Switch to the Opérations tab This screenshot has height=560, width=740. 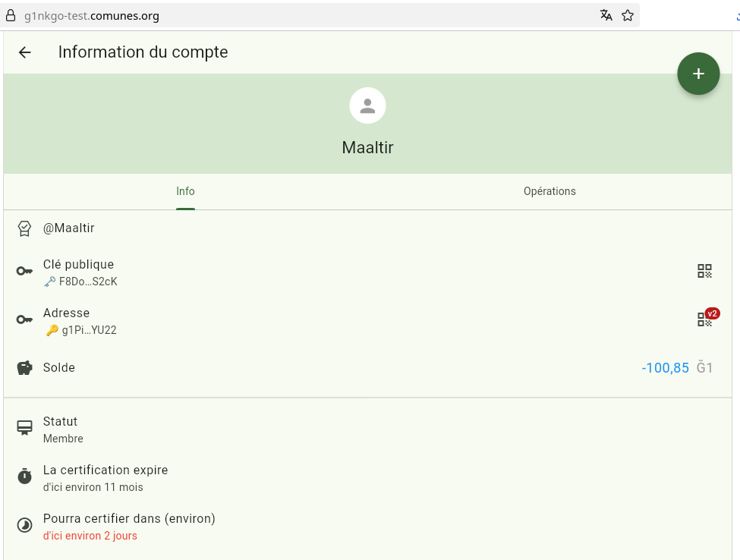549,191
